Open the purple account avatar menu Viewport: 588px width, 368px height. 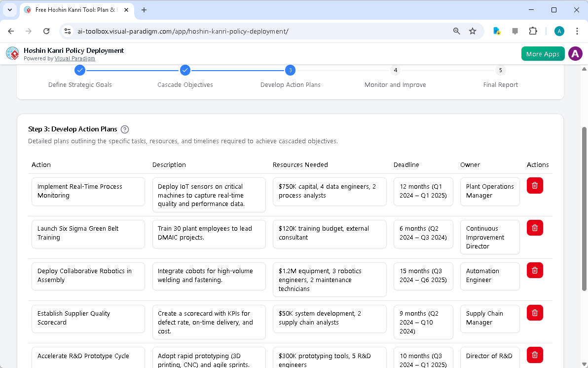pos(575,53)
